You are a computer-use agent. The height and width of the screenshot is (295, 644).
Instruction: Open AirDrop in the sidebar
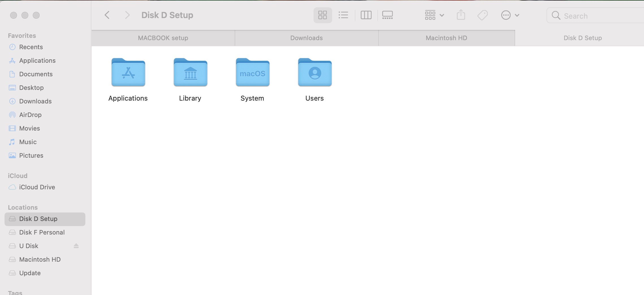coord(30,115)
